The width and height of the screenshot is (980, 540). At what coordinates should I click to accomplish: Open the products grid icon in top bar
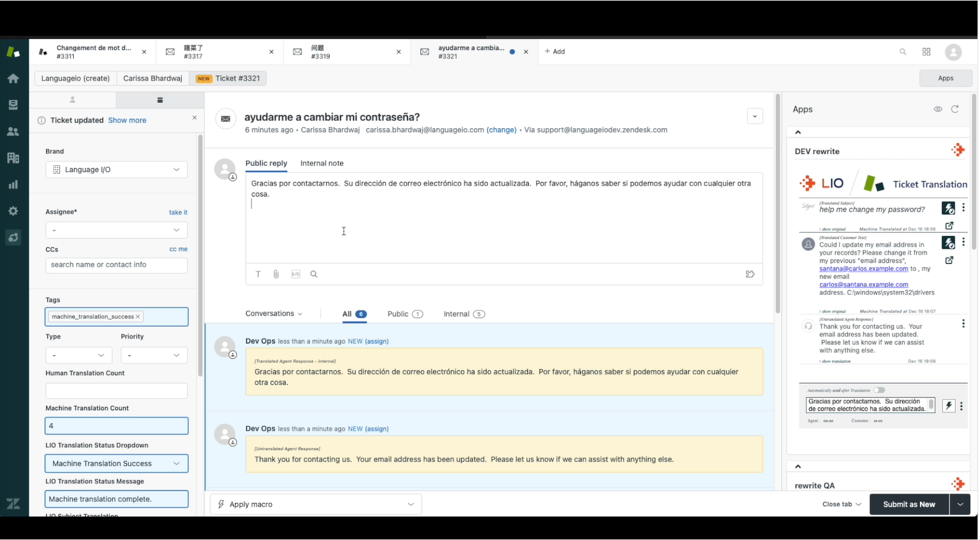point(926,52)
